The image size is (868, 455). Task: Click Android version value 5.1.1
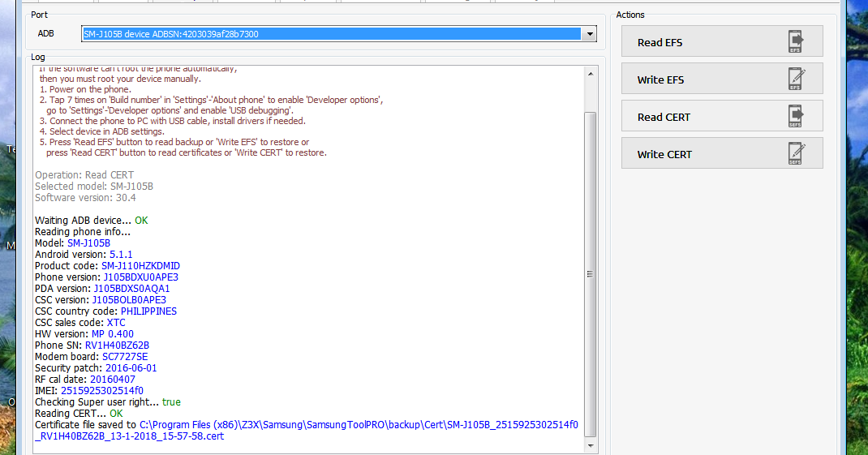click(x=121, y=255)
